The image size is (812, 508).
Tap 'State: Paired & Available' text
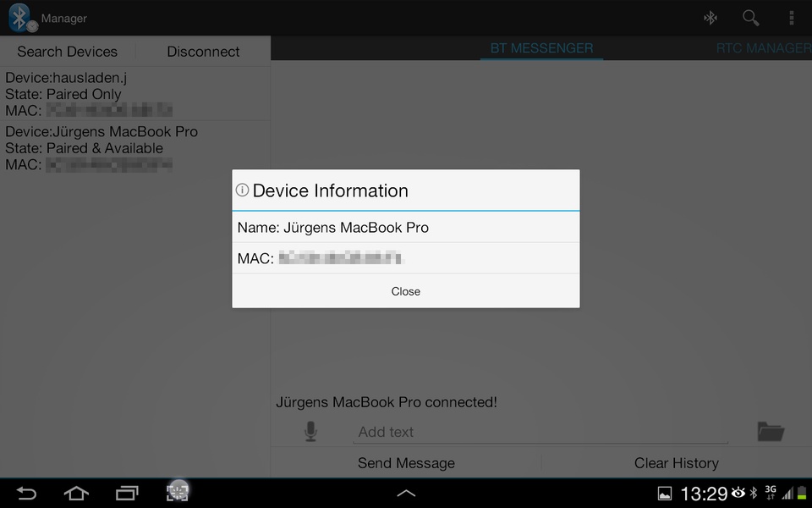[84, 148]
